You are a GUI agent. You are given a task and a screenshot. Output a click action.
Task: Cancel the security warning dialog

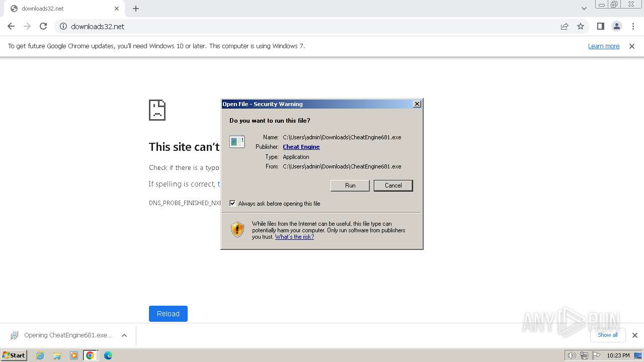(393, 186)
